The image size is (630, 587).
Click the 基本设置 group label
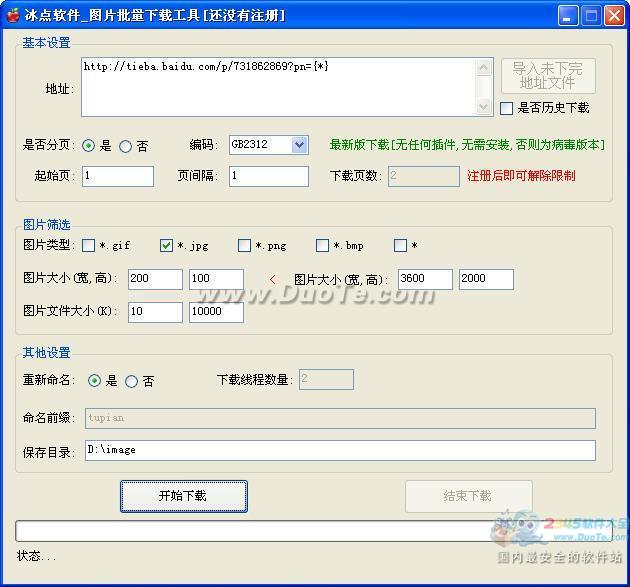pos(46,43)
